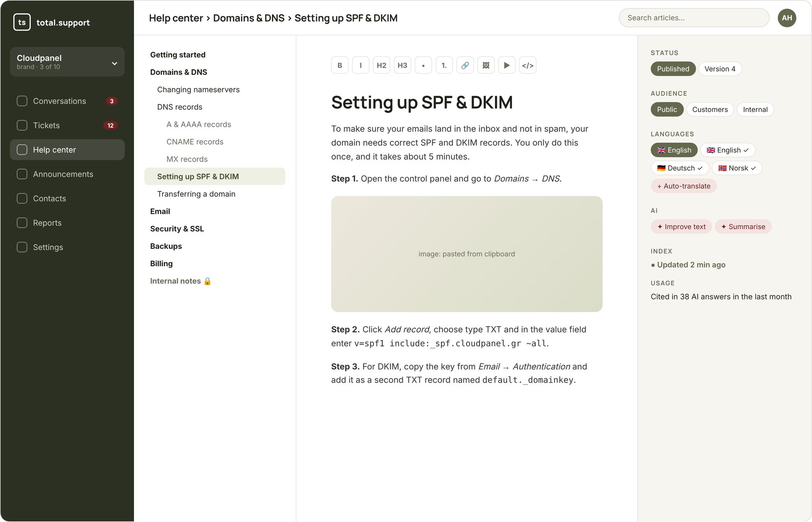Click the Tickets sidebar icon
This screenshot has width=812, height=522.
22,125
